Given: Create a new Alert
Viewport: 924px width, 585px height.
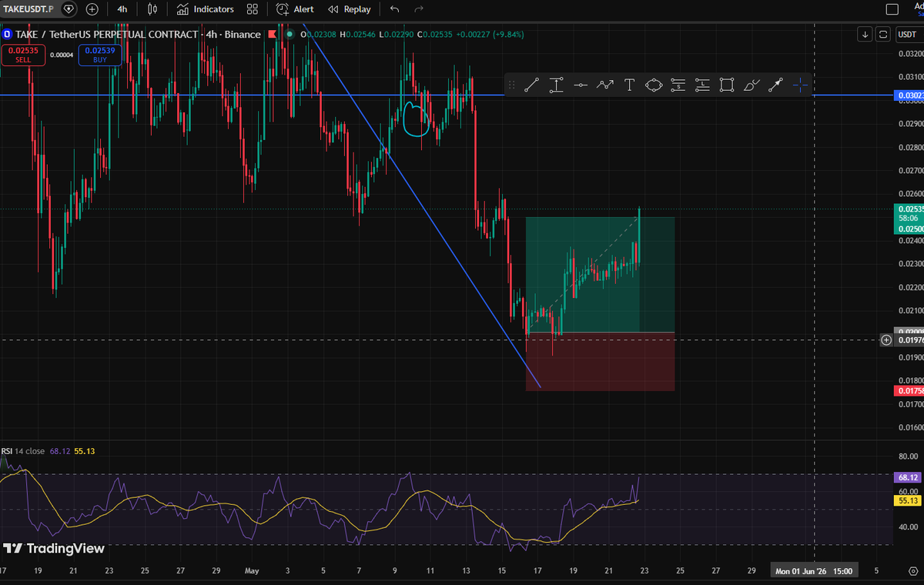Looking at the screenshot, I should tap(295, 9).
